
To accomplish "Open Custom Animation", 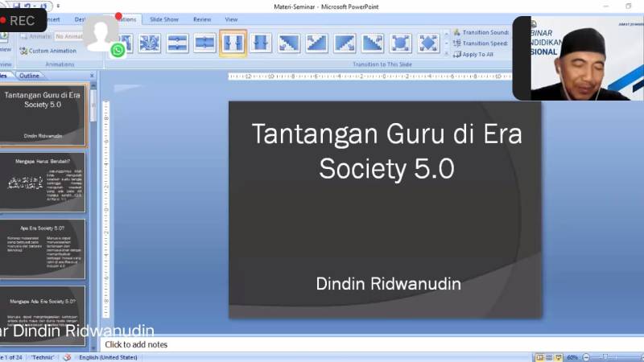I will tap(51, 51).
